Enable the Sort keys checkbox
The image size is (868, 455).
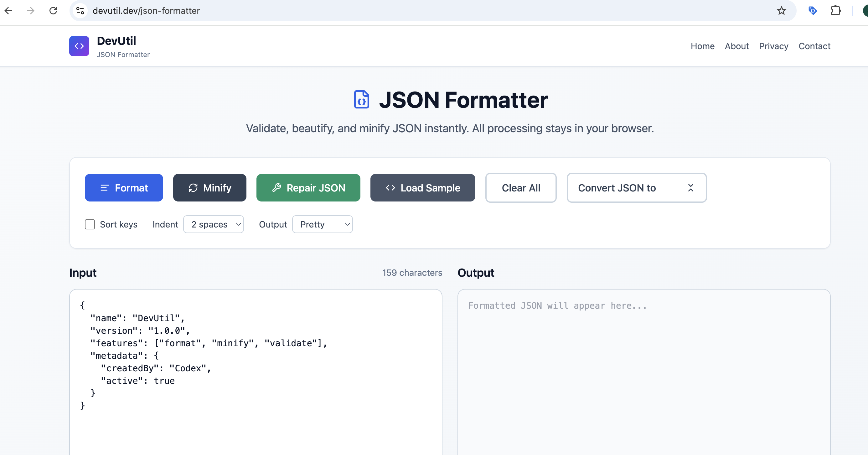coord(90,224)
